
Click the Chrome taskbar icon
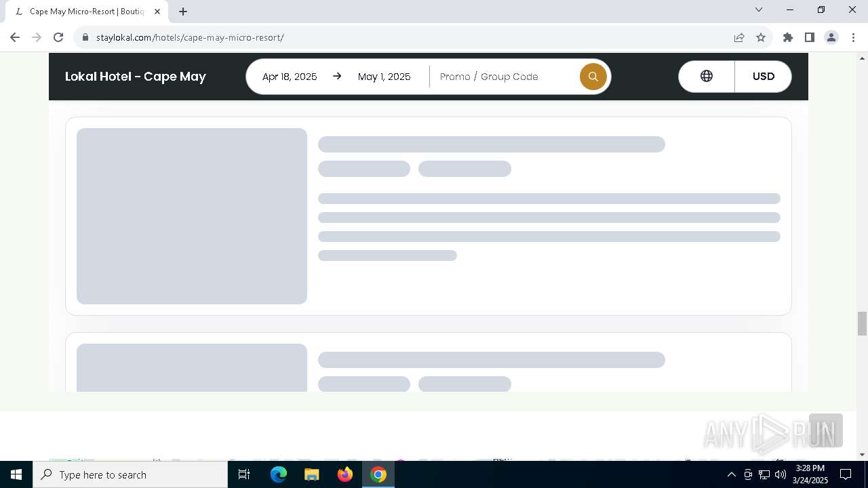coord(378,474)
